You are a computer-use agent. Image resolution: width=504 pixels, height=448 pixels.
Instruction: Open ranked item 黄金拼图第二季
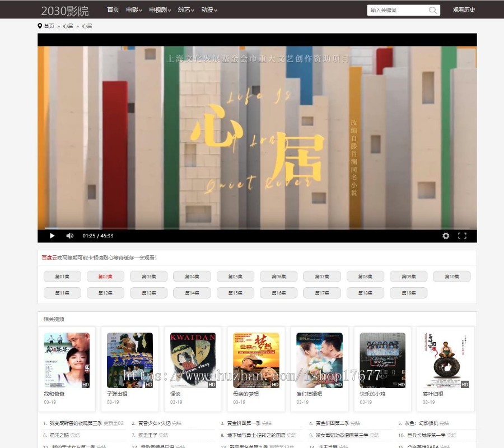click(332, 423)
